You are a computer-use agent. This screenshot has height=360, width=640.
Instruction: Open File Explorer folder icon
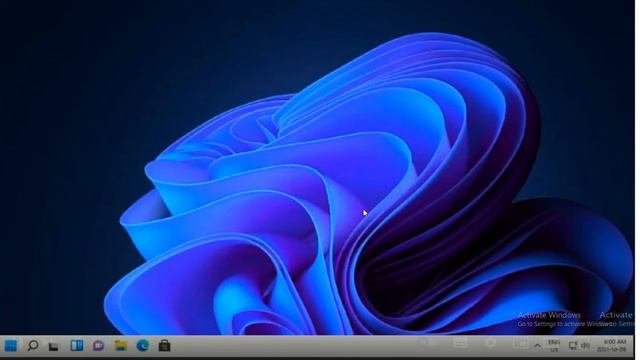pyautogui.click(x=120, y=346)
